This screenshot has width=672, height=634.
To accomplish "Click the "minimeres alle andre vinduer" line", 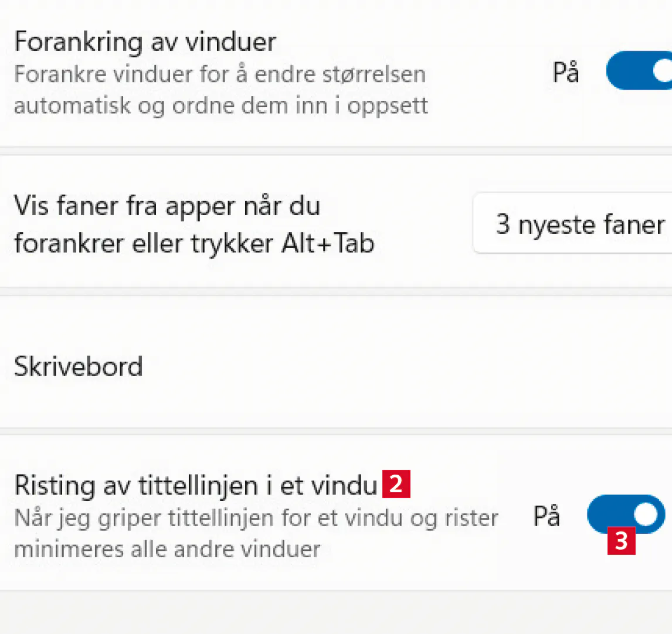I will [x=167, y=550].
